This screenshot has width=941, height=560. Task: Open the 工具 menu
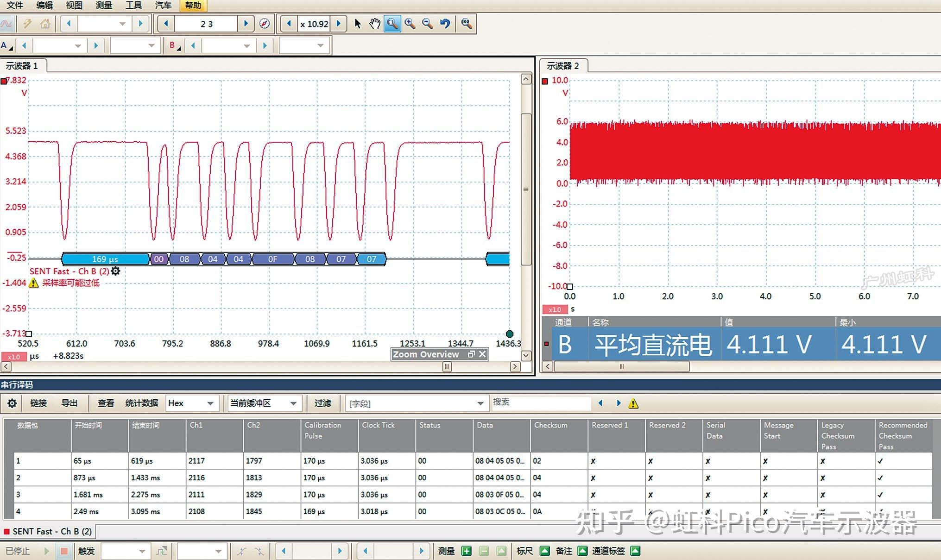[133, 5]
